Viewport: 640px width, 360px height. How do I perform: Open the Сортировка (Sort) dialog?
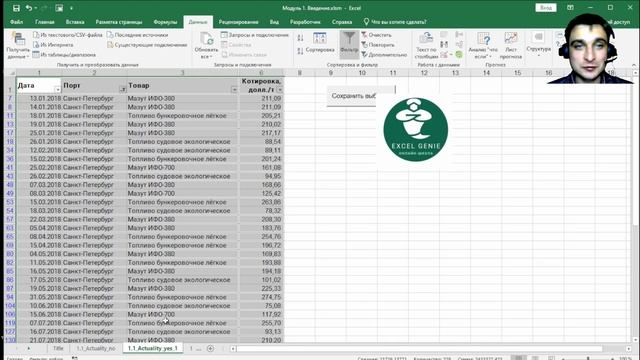pos(320,43)
